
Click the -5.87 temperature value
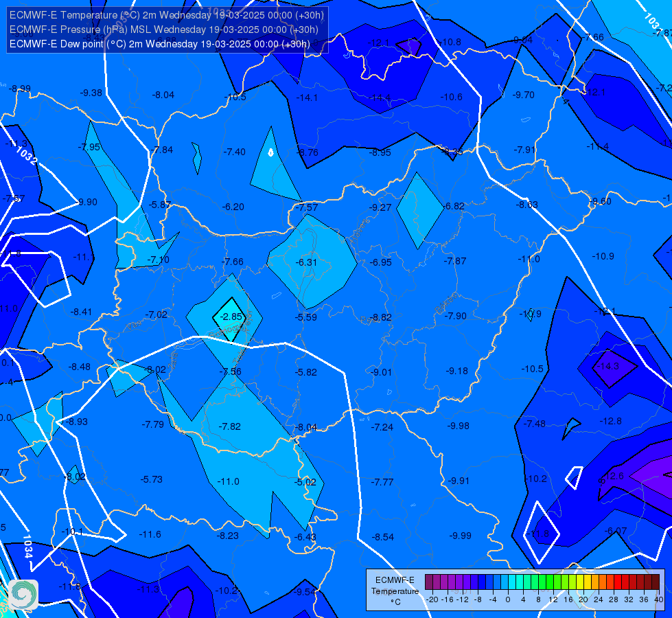[x=160, y=205]
